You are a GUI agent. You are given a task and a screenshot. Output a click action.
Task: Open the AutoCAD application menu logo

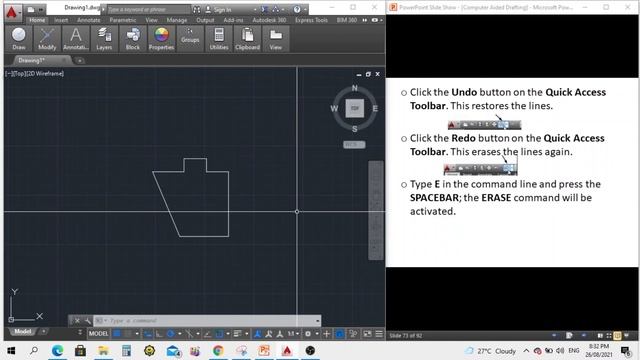tap(12, 13)
